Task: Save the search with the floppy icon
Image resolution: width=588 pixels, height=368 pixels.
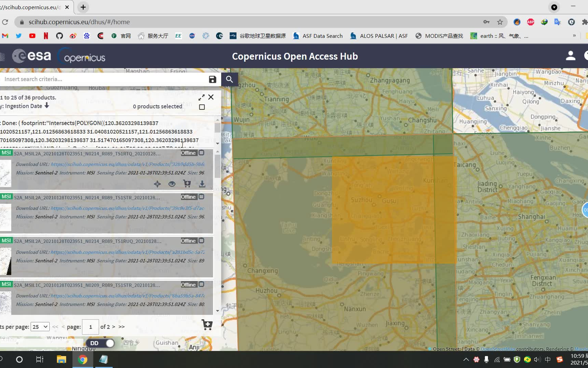Action: tap(213, 79)
